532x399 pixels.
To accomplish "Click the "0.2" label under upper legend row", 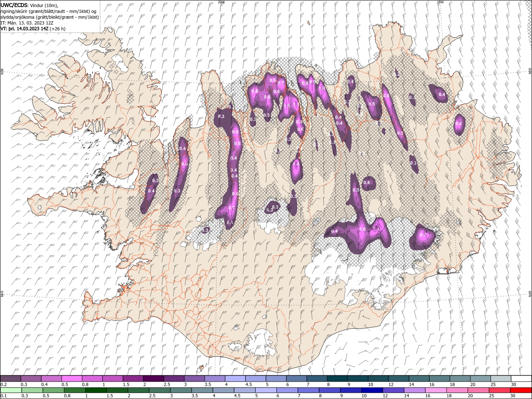I will click(x=3, y=384).
